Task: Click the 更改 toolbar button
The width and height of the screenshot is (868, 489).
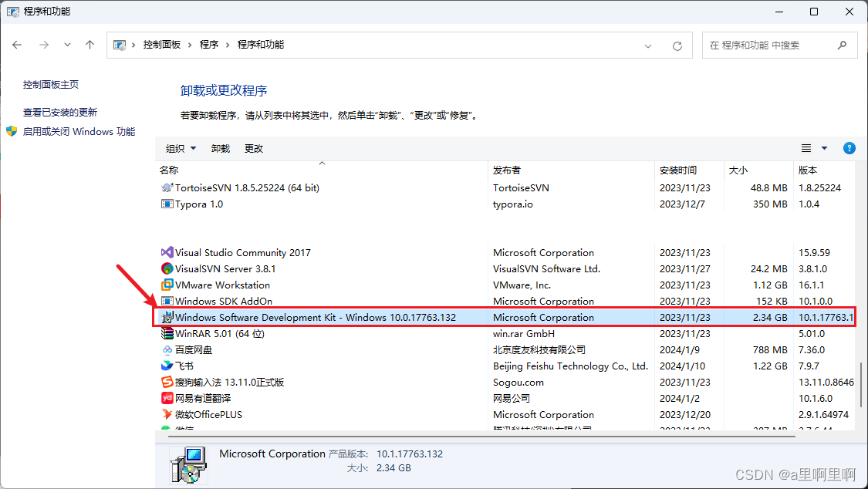Action: tap(254, 148)
